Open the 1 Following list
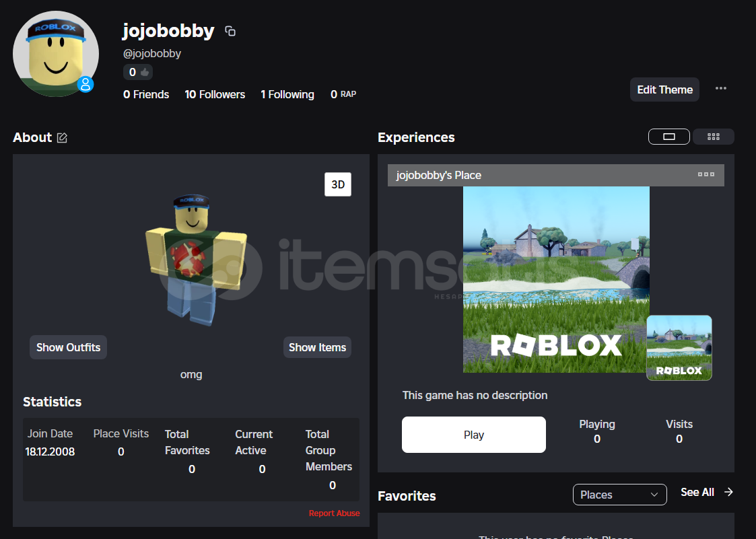This screenshot has width=756, height=539. point(287,94)
